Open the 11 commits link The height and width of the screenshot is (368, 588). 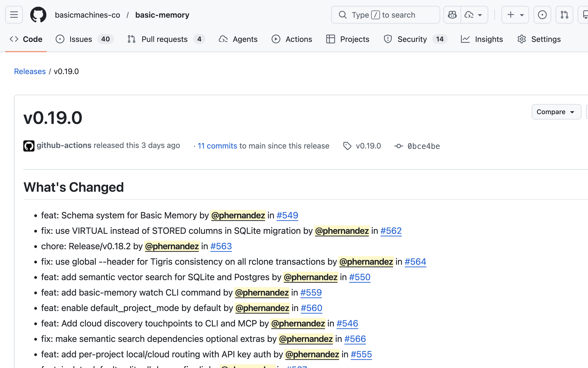(217, 146)
